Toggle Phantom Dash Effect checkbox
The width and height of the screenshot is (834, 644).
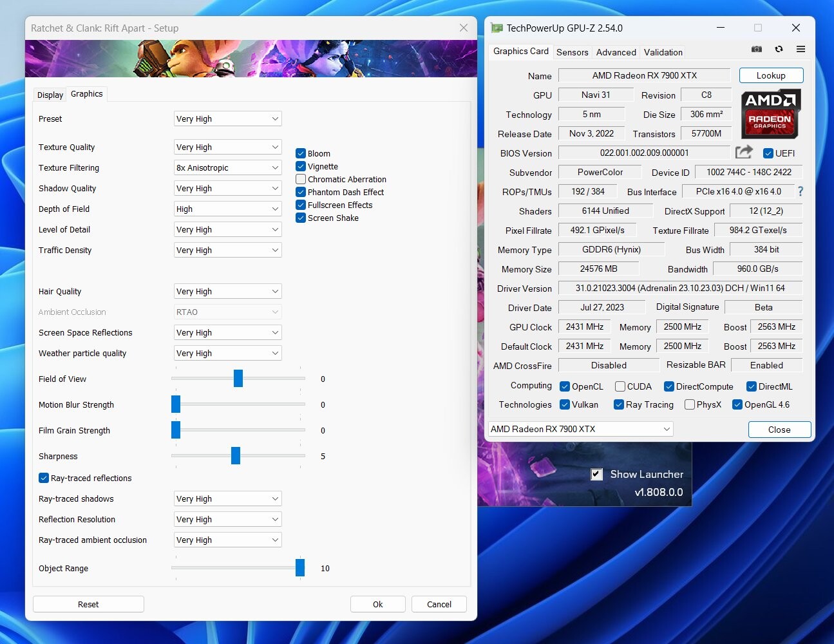[301, 192]
